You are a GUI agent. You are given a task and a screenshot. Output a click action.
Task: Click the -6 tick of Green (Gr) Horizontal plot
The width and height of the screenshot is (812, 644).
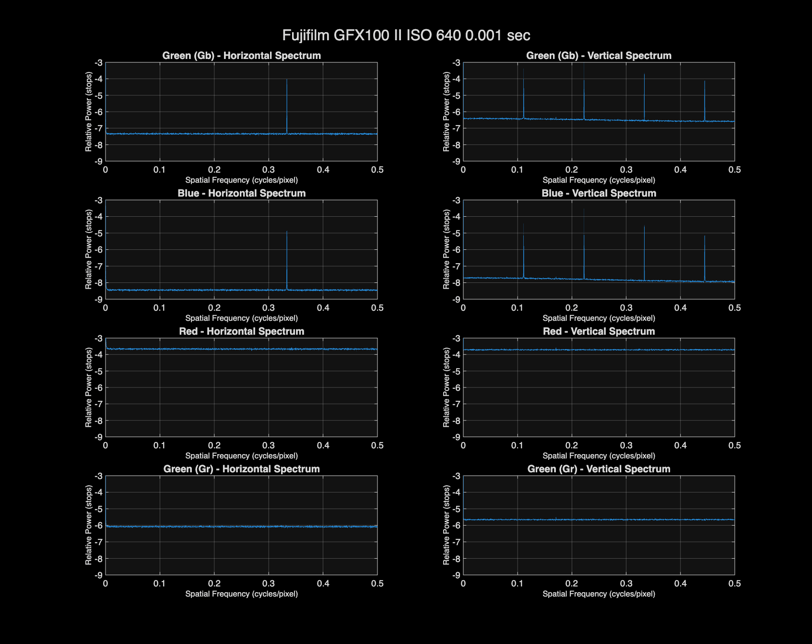pyautogui.click(x=98, y=526)
